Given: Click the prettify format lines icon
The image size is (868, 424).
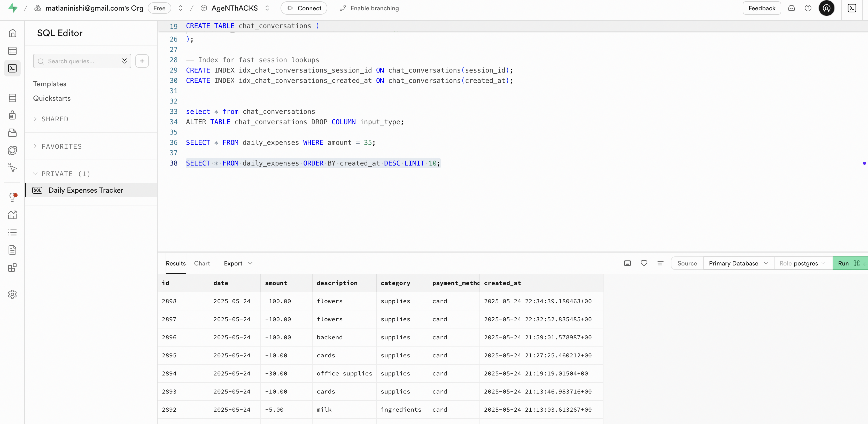Looking at the screenshot, I should 660,263.
